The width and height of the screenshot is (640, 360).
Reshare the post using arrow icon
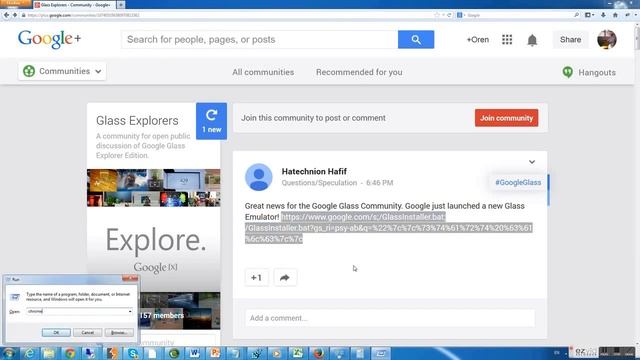point(285,278)
